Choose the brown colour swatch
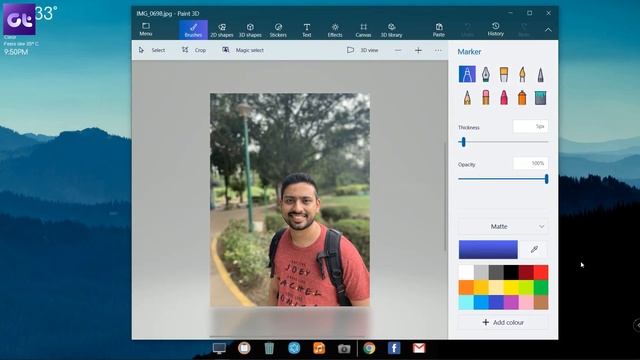The image size is (640, 360). (541, 302)
